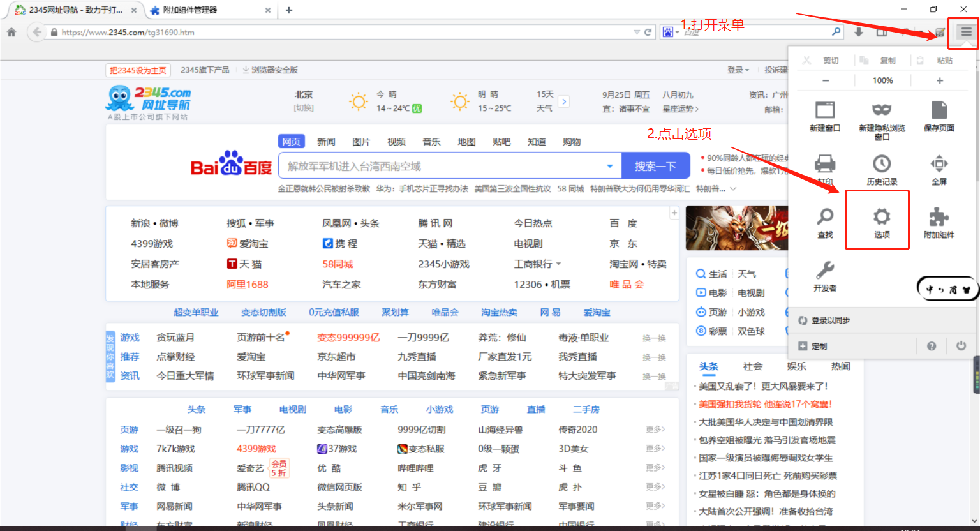Viewport: 980px width, 531px height.
Task: Click 把2345设为主页 button
Action: click(x=138, y=70)
